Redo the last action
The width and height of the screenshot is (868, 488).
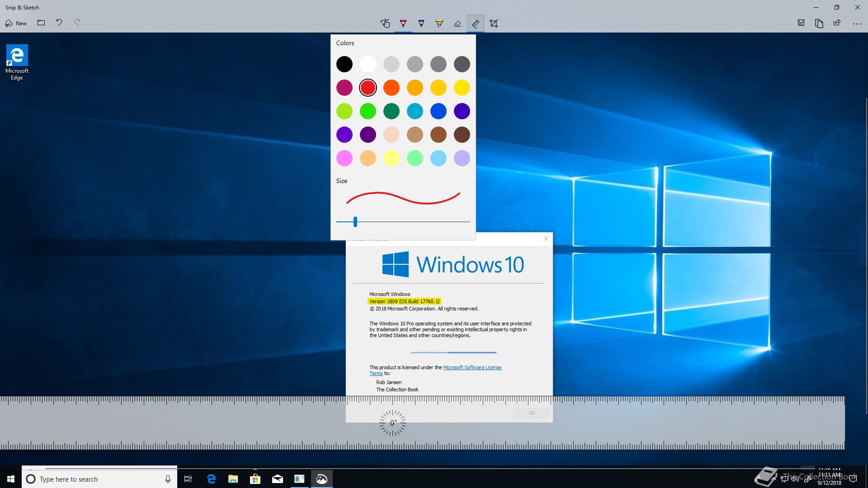pos(77,23)
